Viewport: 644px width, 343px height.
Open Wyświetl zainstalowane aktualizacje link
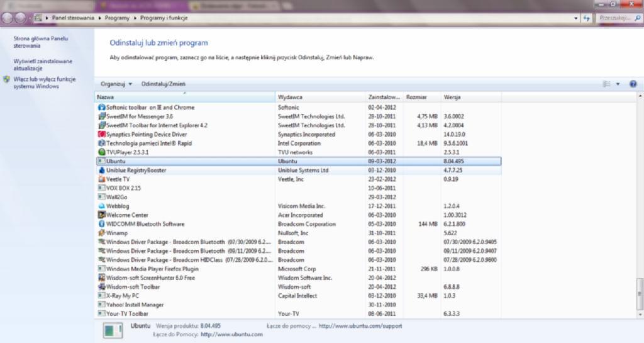point(43,64)
